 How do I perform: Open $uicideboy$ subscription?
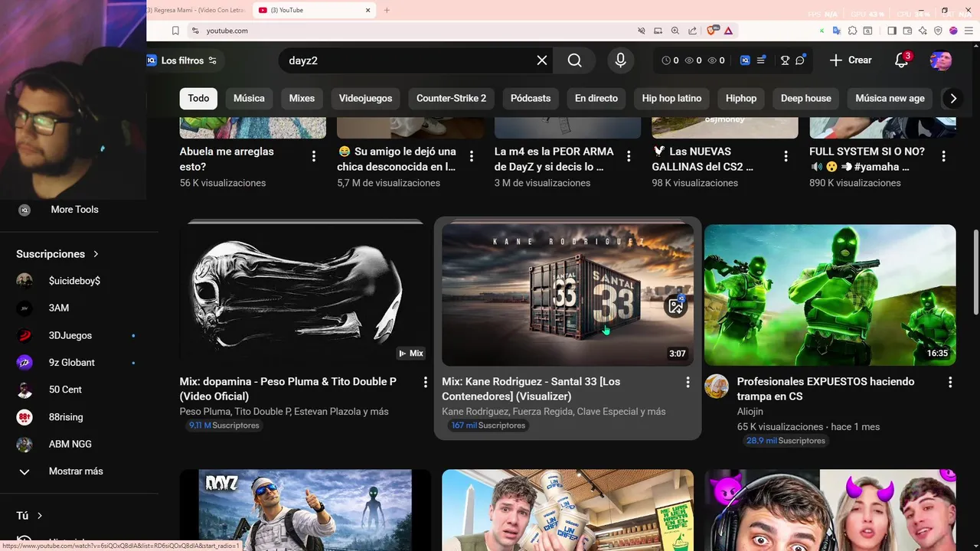coord(75,281)
